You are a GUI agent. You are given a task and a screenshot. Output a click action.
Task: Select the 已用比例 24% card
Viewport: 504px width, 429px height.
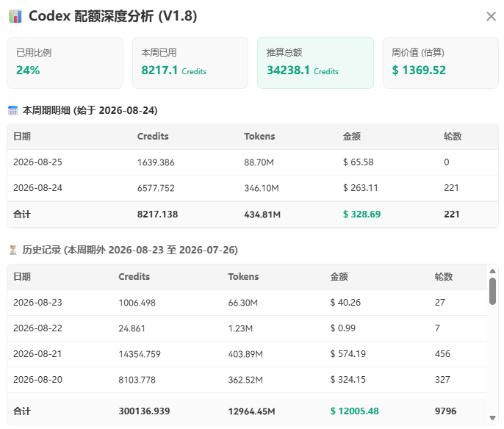pos(65,62)
